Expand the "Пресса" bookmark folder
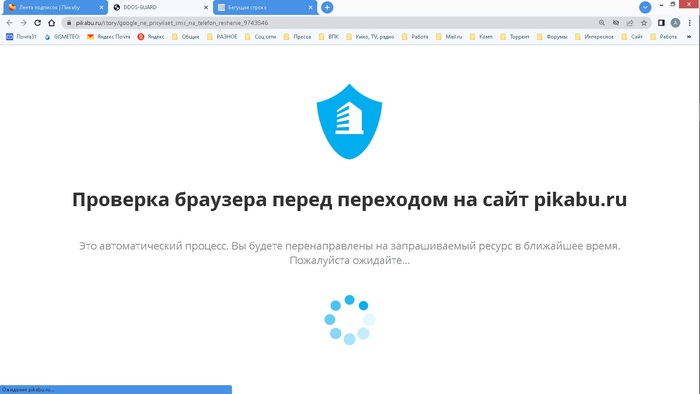 tap(297, 37)
